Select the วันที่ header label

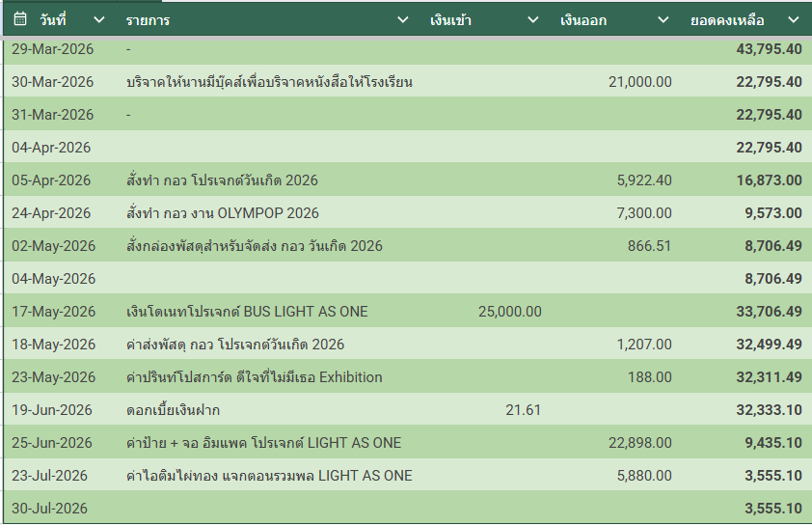[x=53, y=19]
